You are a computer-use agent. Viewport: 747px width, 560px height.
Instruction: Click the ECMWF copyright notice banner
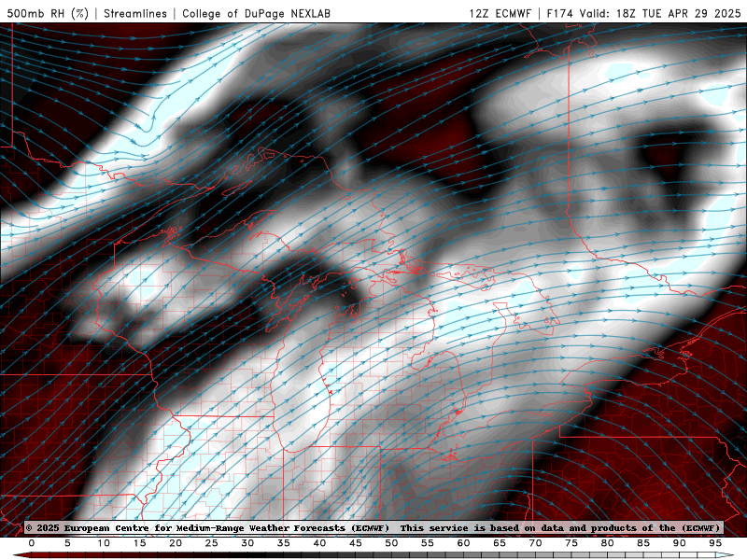click(373, 528)
